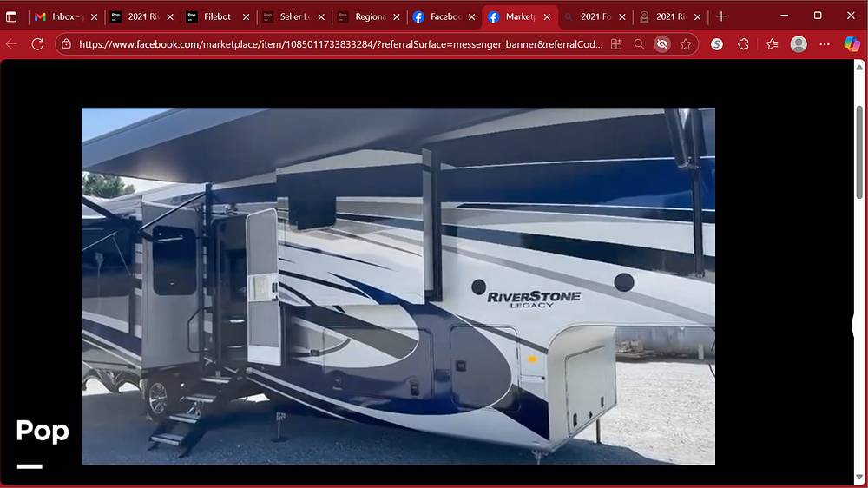Open the browser Extensions puzzle icon
This screenshot has height=488, width=868.
coord(743,44)
